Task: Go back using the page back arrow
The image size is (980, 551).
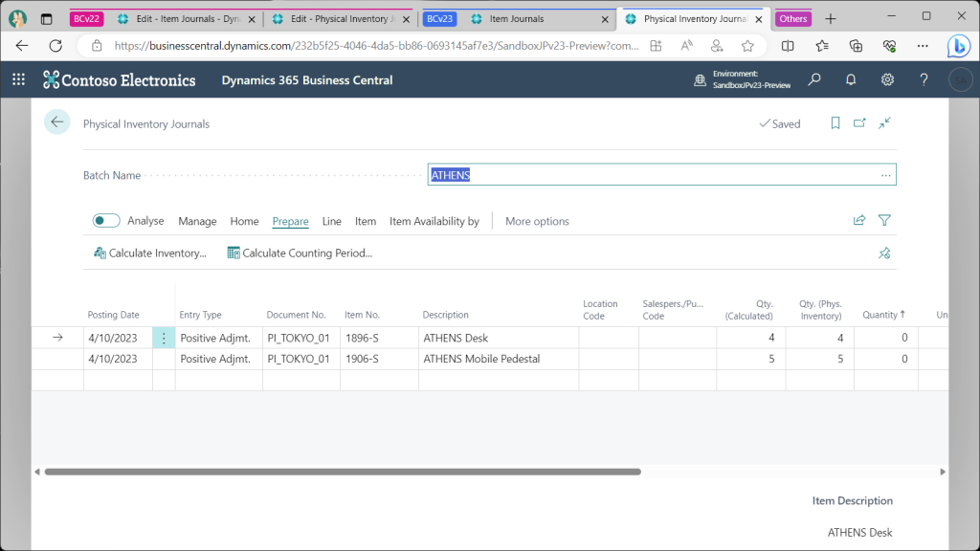Action: coord(56,122)
